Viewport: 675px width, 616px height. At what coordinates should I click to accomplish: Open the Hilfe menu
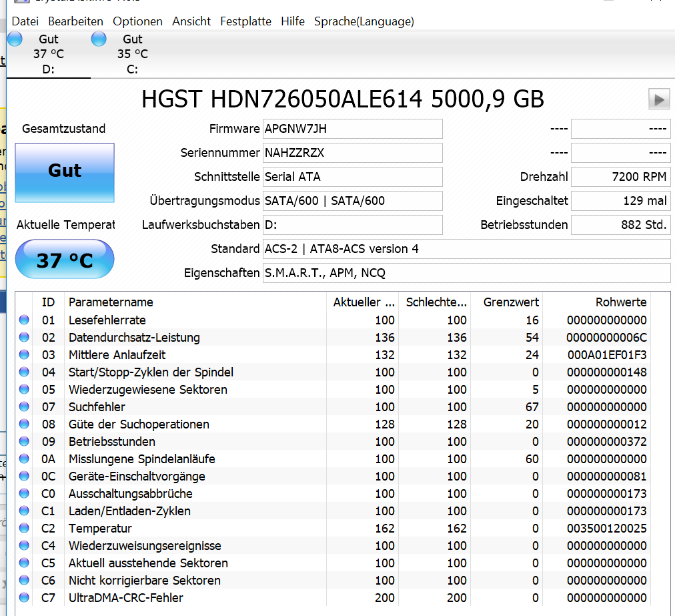point(293,21)
